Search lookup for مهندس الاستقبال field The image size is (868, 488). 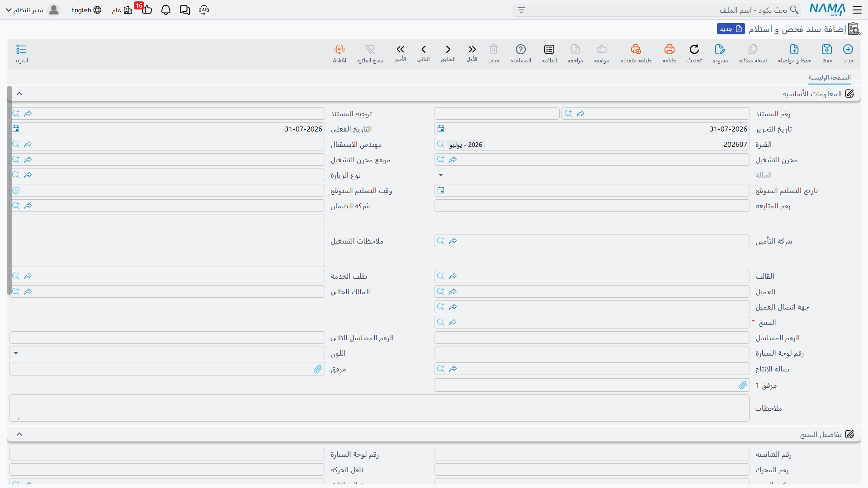16,144
